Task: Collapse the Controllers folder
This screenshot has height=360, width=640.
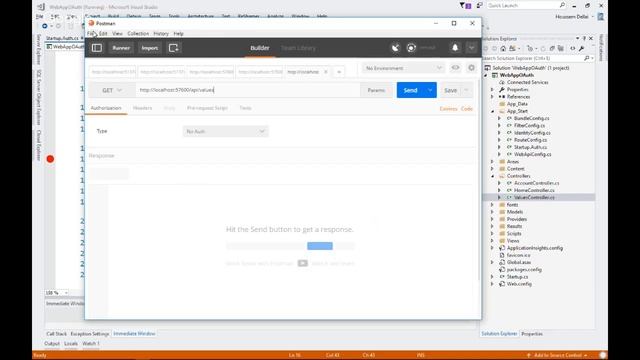Action: click(x=493, y=176)
